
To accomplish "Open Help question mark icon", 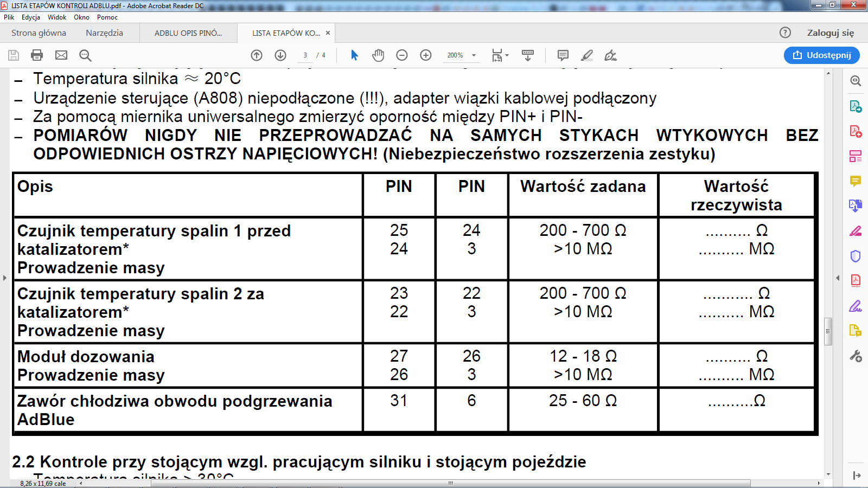I will [x=785, y=33].
